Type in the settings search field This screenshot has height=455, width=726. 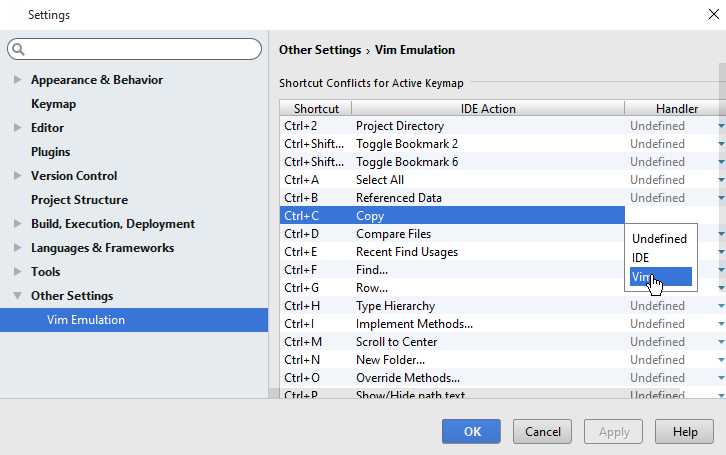140,49
